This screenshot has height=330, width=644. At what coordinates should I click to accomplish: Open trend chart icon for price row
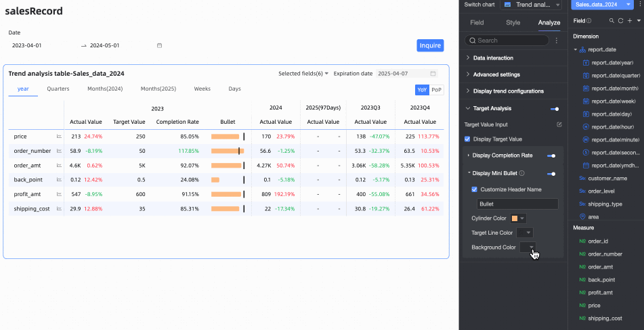pyautogui.click(x=59, y=137)
